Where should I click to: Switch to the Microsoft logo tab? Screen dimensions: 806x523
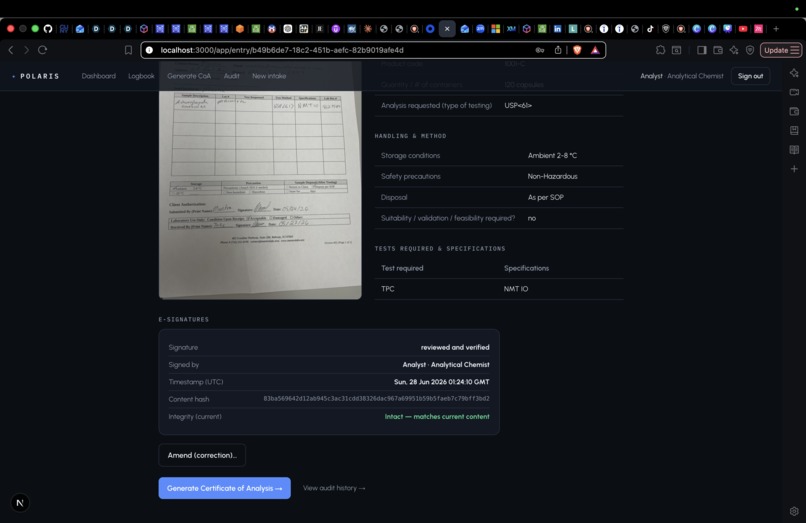click(496, 29)
